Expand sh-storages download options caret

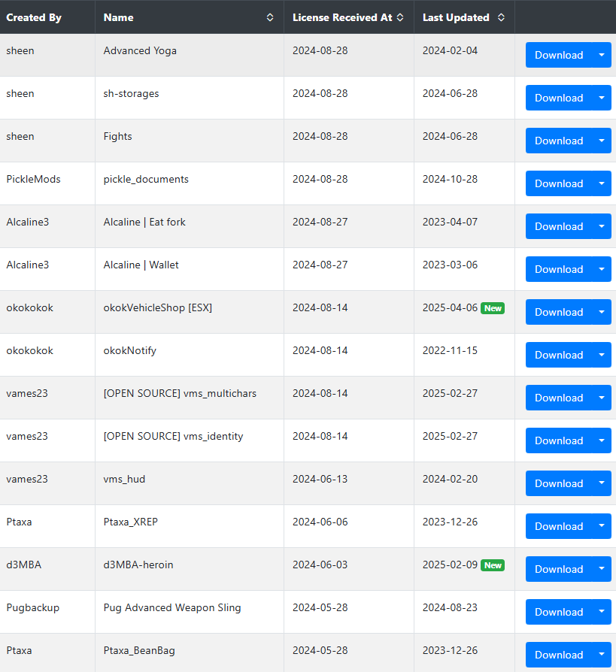tap(602, 98)
